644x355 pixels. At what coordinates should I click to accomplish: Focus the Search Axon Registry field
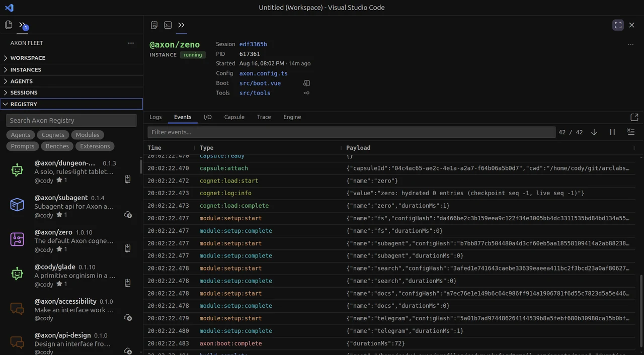(x=71, y=120)
